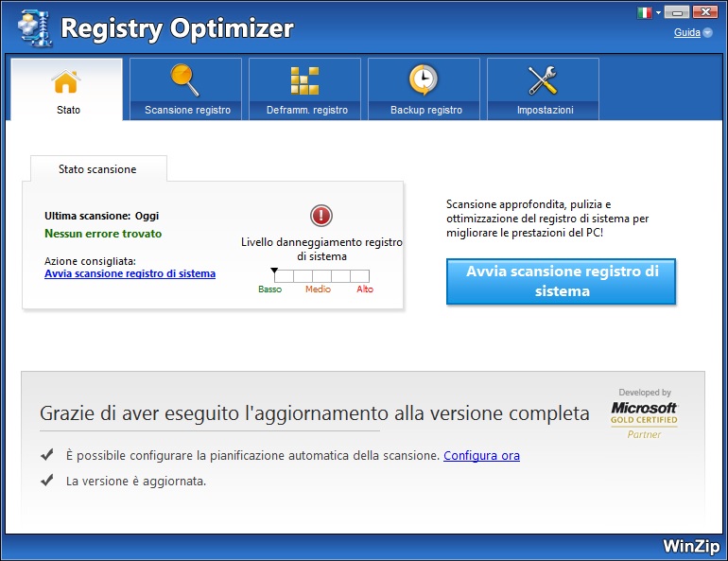This screenshot has height=561, width=728.
Task: Click the Medio level label
Action: coord(318,289)
